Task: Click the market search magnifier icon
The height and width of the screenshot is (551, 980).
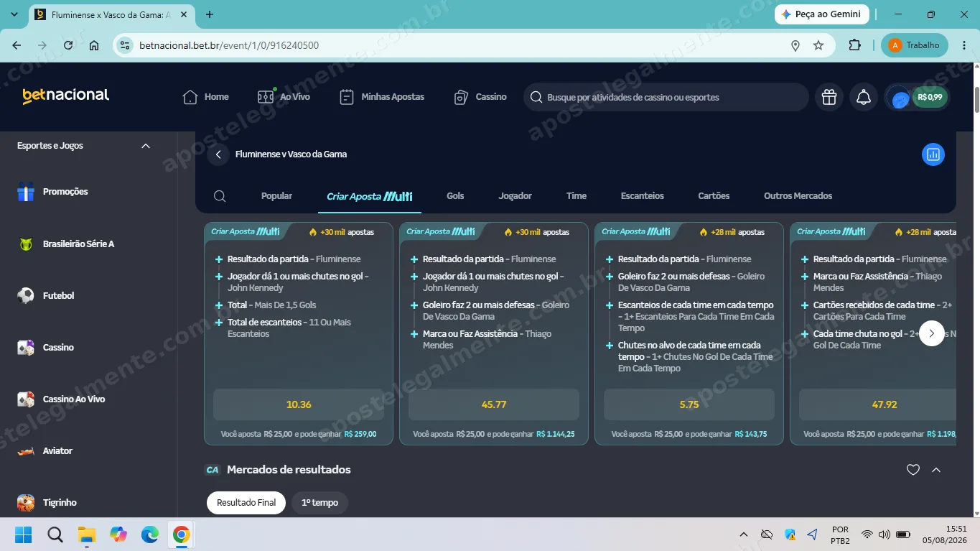Action: pos(220,196)
